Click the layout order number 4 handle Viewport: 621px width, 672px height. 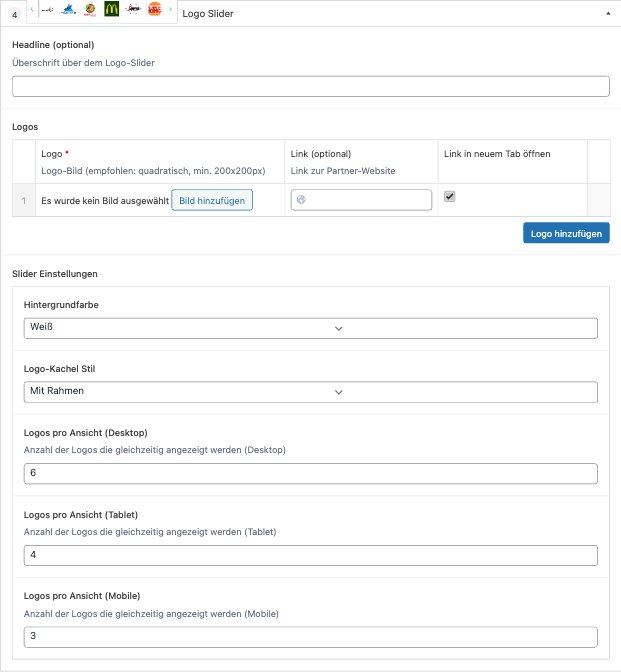[14, 14]
